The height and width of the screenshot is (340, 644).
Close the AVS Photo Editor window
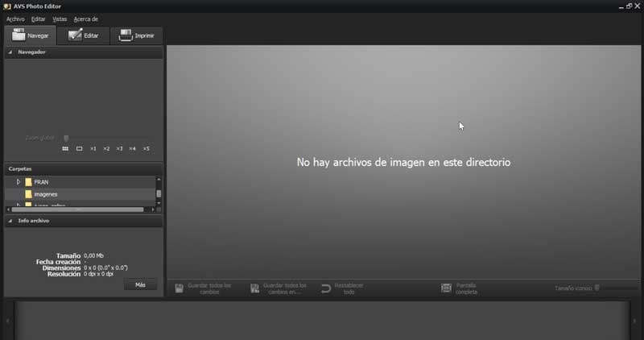pyautogui.click(x=638, y=6)
